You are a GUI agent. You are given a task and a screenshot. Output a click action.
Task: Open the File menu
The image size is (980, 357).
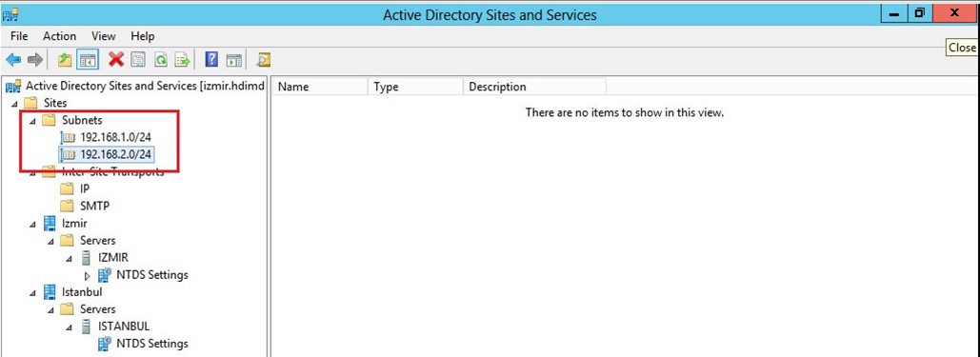pos(19,36)
